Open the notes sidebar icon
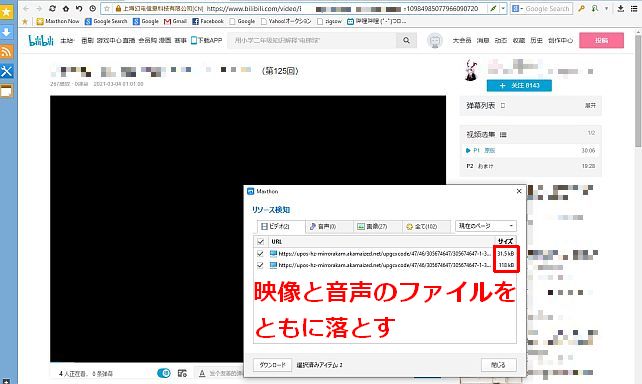 coord(7,91)
